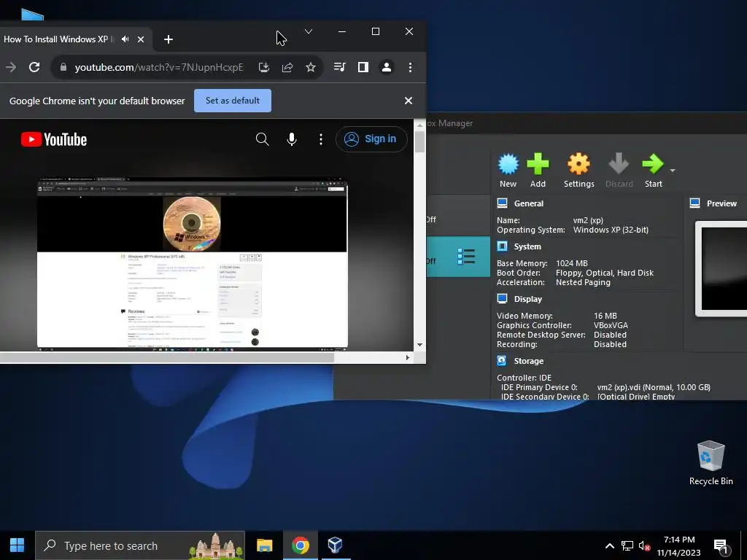Click the YouTube logo
Screen dimensions: 747x560
click(x=54, y=139)
